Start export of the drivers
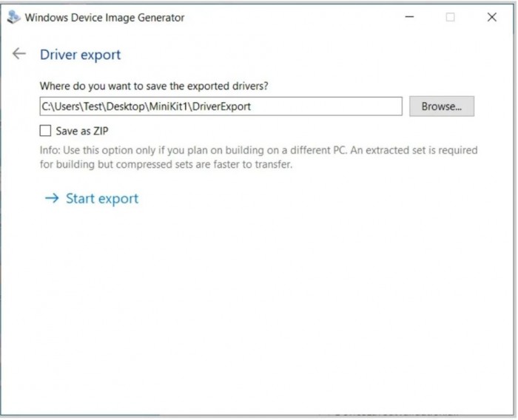Image resolution: width=518 pixels, height=420 pixels. [x=101, y=198]
